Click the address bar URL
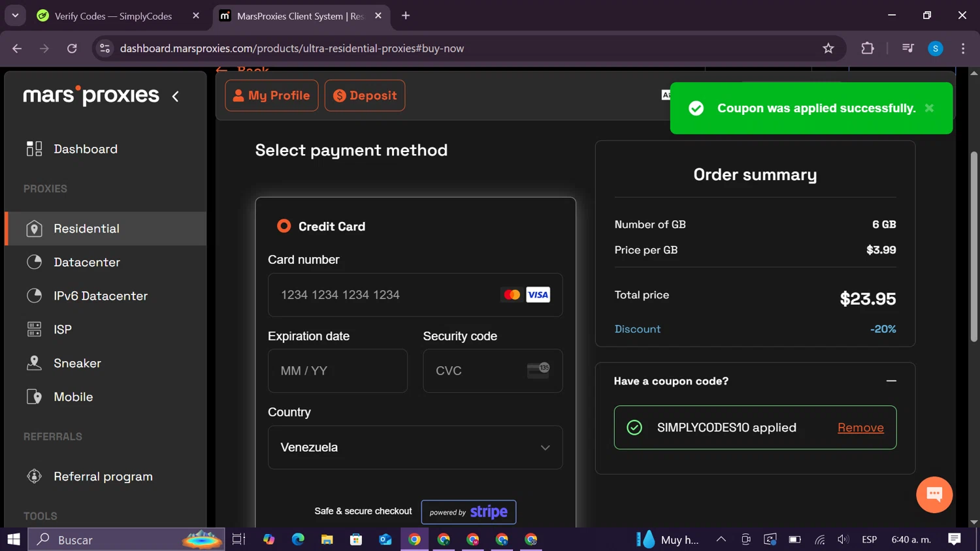980x551 pixels. [x=292, y=48]
